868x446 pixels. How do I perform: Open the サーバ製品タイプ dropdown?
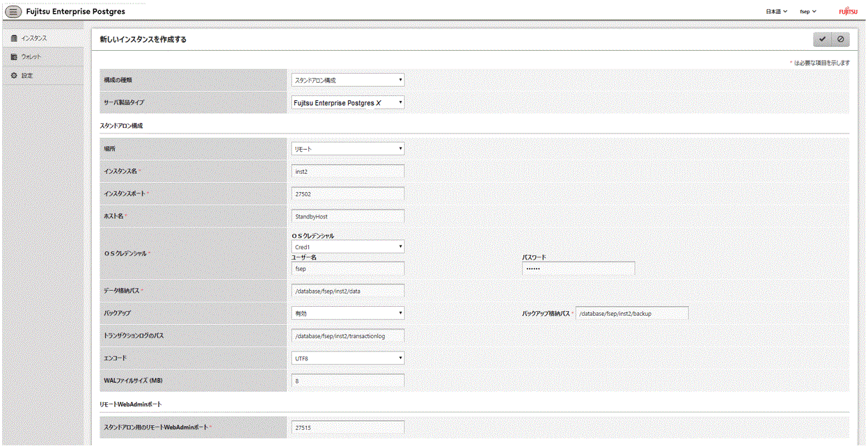point(348,102)
